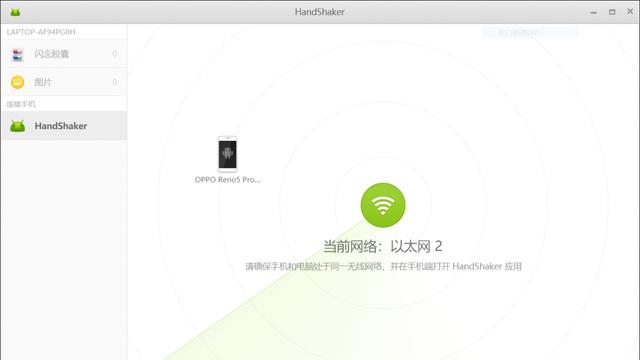Image resolution: width=640 pixels, height=360 pixels.
Task: Select HandShaker under 连接手机
Action: pyautogui.click(x=64, y=126)
